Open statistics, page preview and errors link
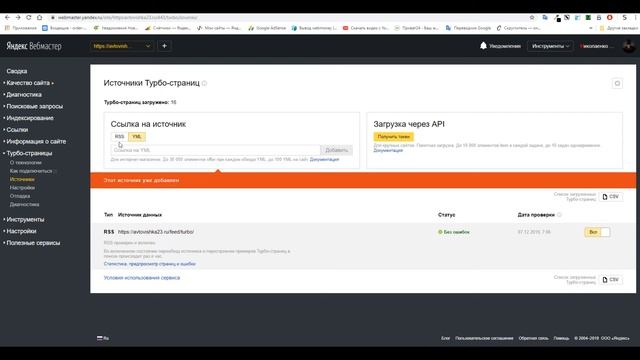This screenshot has width=640, height=360. 150,264
